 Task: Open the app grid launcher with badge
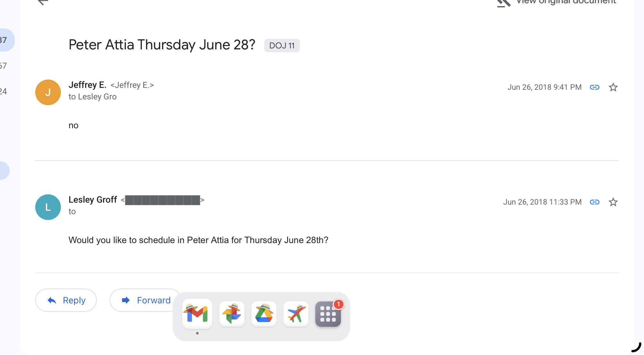[328, 314]
